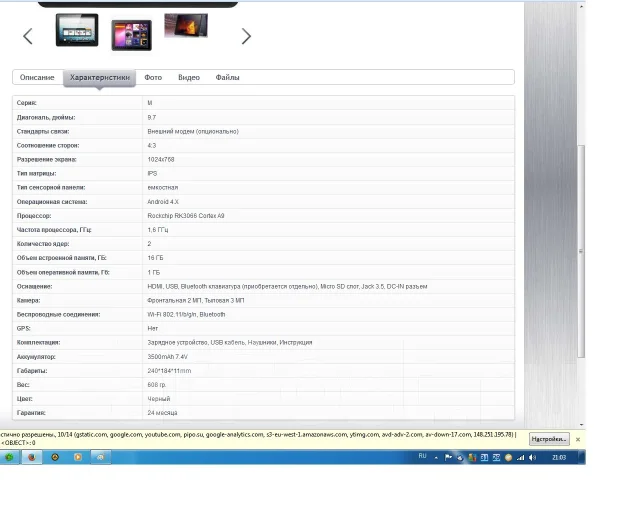The image size is (640, 512).
Task: Click the page vertical scrollbar thumb
Action: [x=581, y=251]
